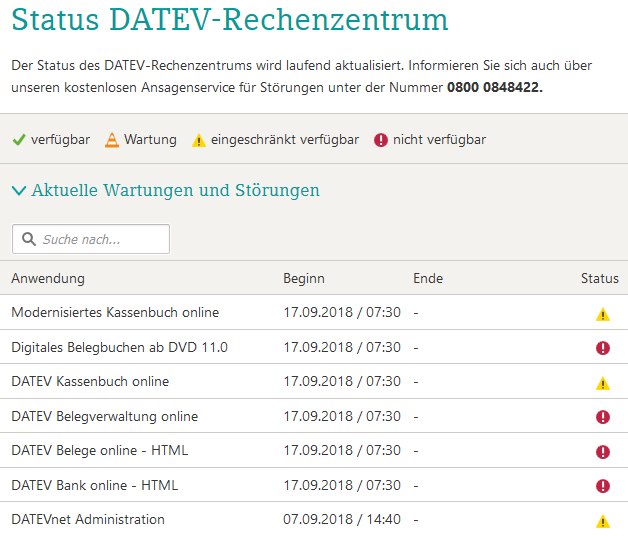The height and width of the screenshot is (540, 628).
Task: Click the red status icon for DATEV Belegverwaltung online
Action: tap(603, 417)
